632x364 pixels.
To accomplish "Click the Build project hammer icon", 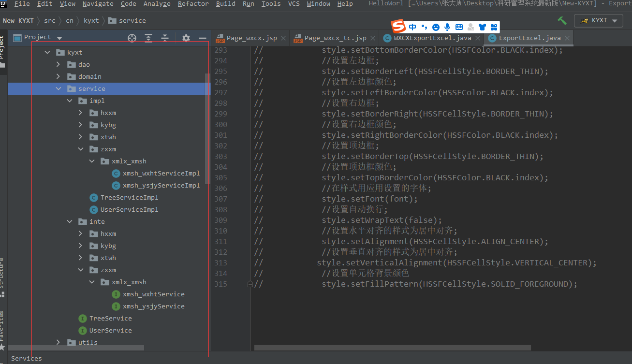I will (x=562, y=21).
